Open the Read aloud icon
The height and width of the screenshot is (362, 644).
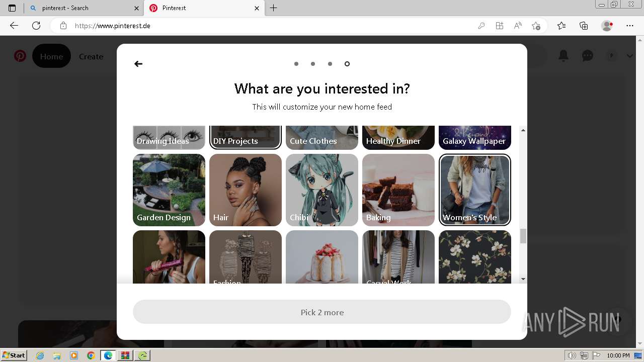(x=518, y=26)
